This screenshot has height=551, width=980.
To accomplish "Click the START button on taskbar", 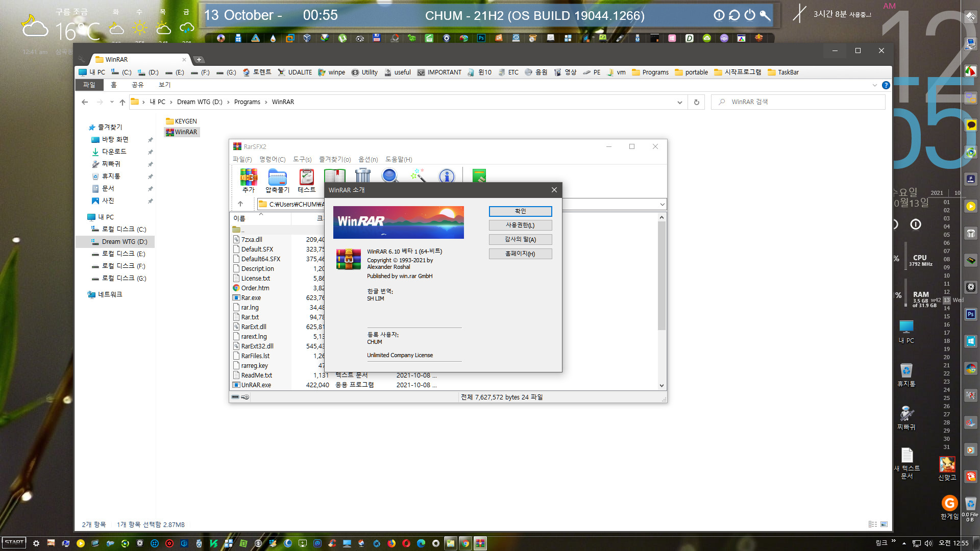I will click(x=14, y=543).
